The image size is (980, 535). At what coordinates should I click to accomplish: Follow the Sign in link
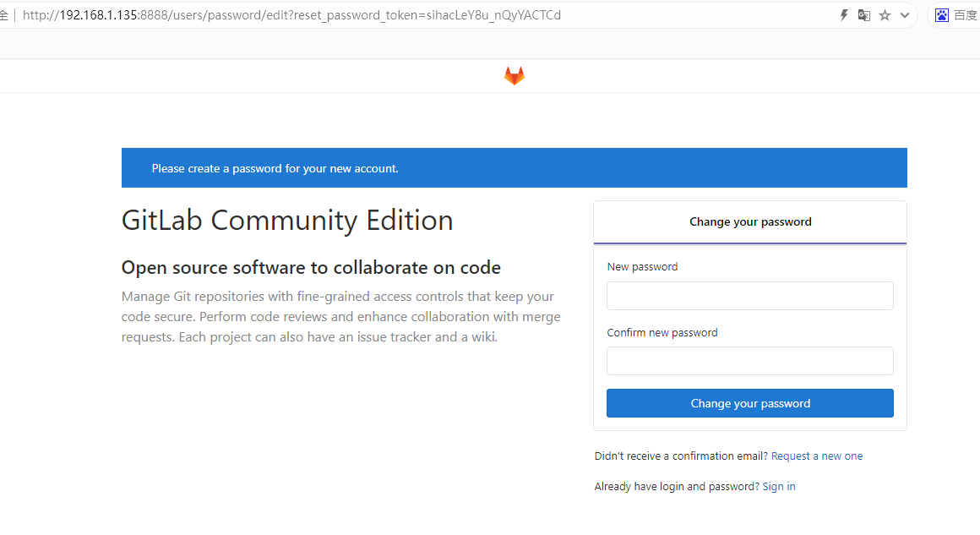coord(778,487)
